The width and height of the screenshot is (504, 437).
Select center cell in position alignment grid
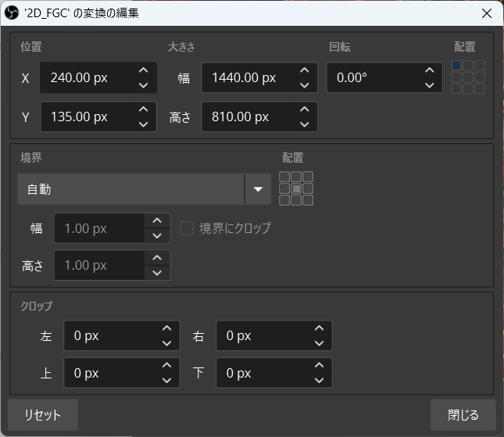[x=468, y=77]
